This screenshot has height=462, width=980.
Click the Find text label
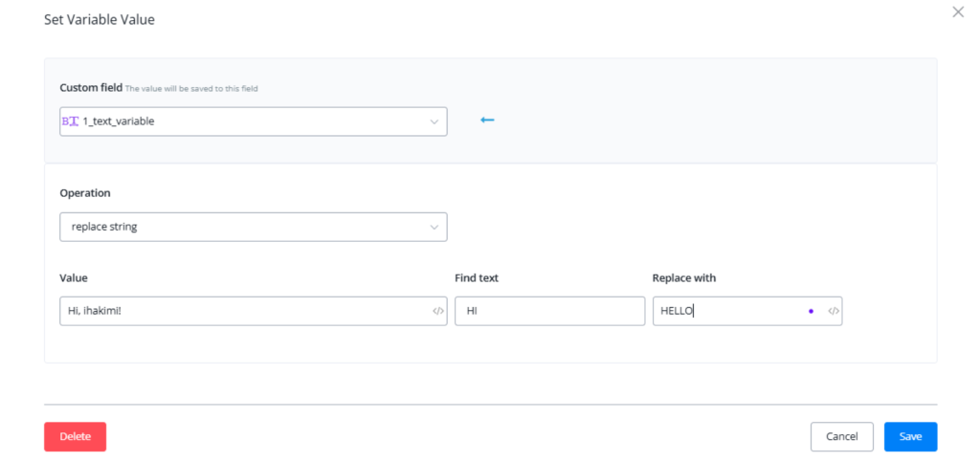(x=477, y=277)
